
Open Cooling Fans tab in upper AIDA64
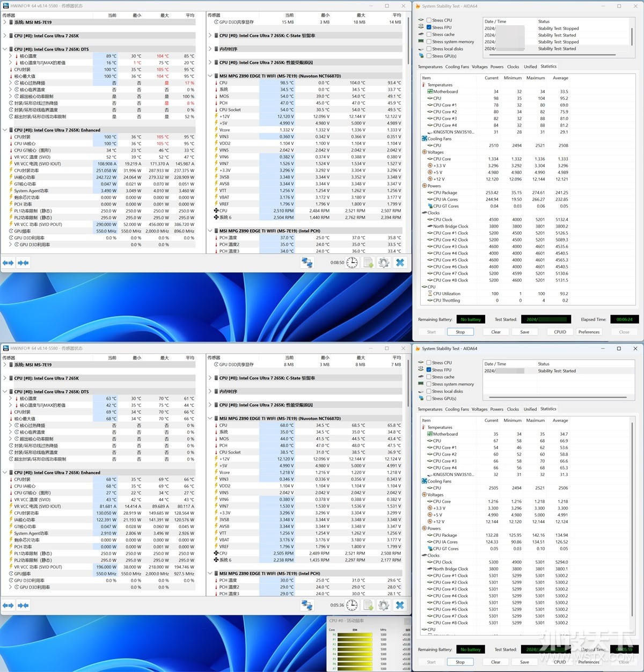(457, 67)
